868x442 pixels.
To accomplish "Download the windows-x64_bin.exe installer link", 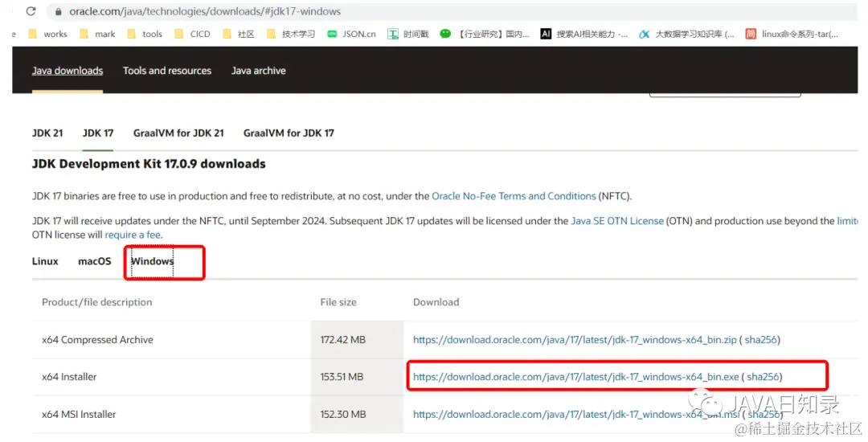I will 575,377.
